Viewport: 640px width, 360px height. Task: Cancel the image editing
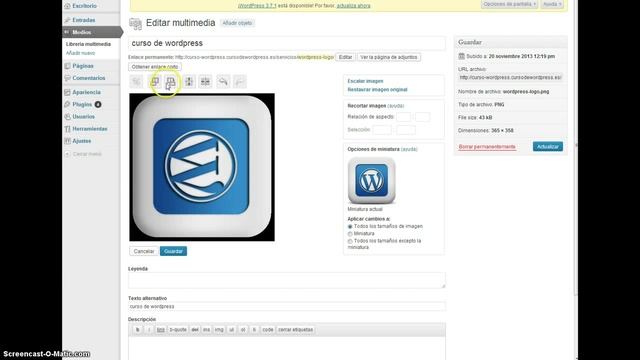pos(144,251)
